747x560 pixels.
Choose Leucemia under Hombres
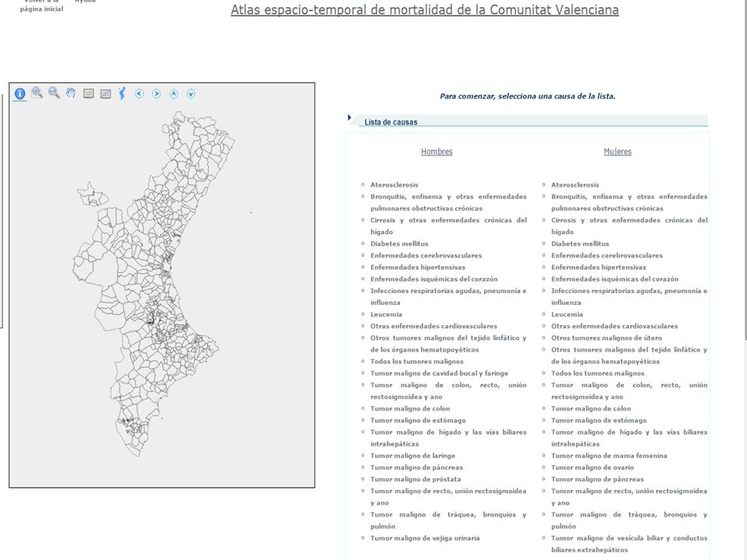click(x=386, y=314)
